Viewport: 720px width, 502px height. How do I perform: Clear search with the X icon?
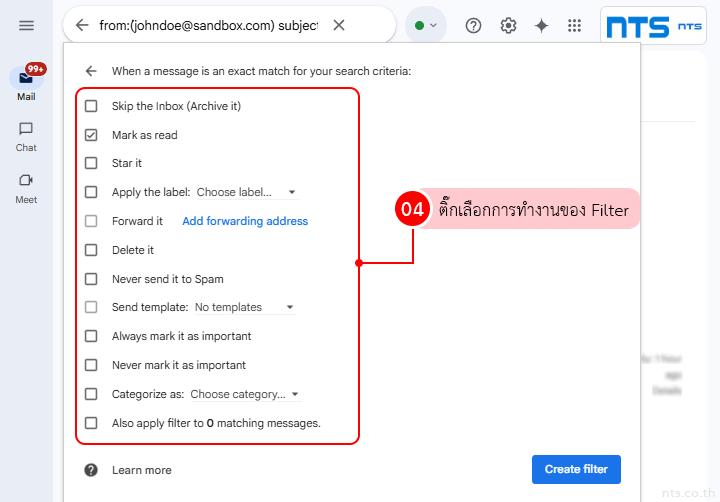(x=339, y=25)
